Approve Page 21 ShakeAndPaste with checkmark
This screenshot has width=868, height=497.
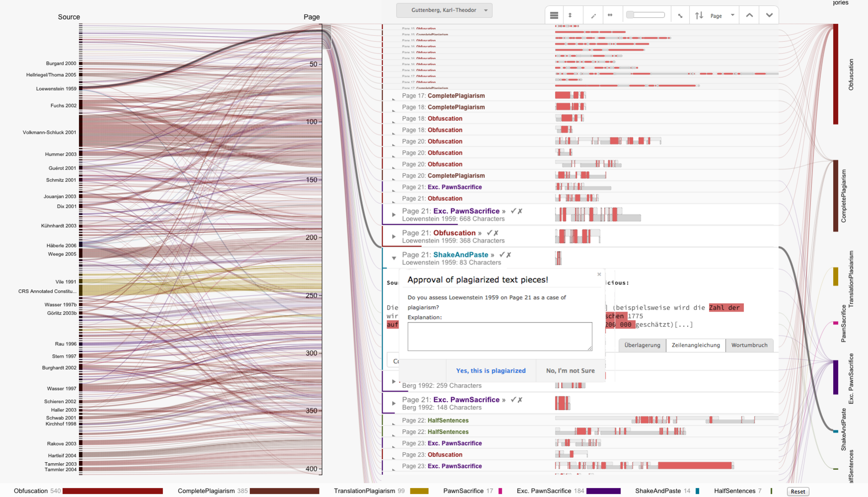tap(502, 254)
